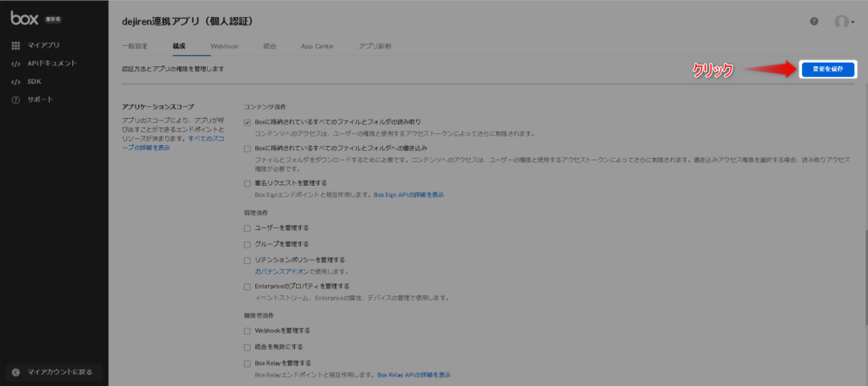Image resolution: width=868 pixels, height=386 pixels.
Task: Click the help icon in header
Action: 814,21
